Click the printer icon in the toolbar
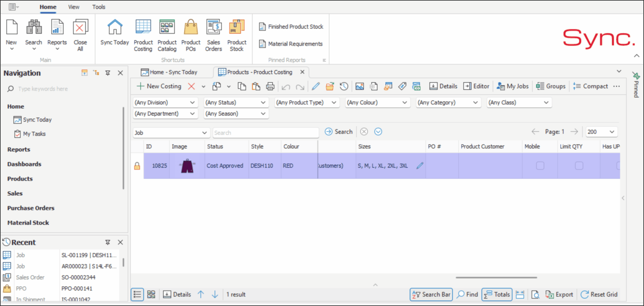Image resolution: width=644 pixels, height=306 pixels. tap(270, 87)
